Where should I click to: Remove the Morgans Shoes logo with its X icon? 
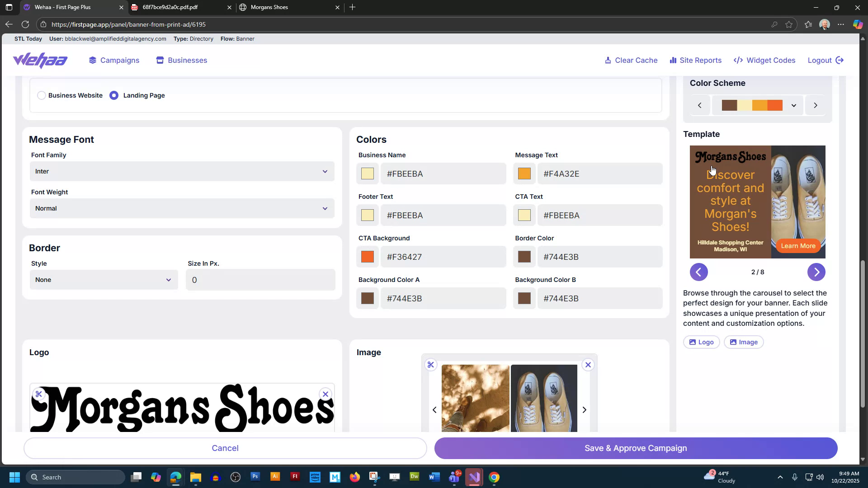point(325,394)
